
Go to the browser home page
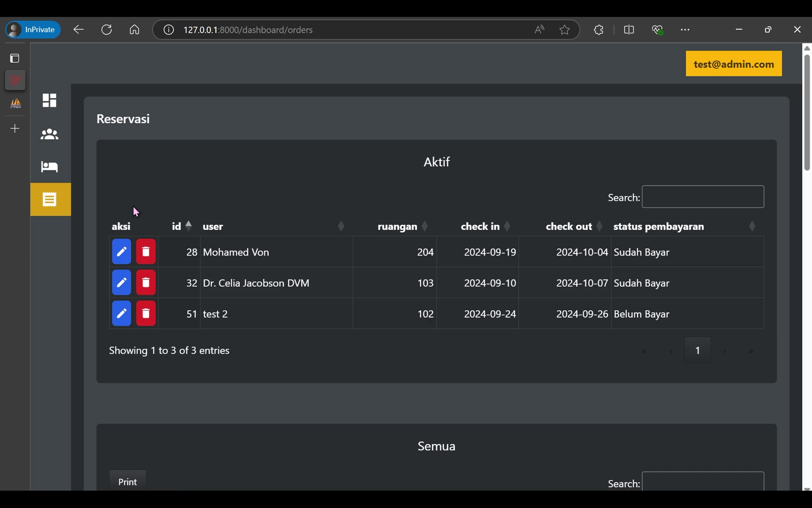click(134, 30)
